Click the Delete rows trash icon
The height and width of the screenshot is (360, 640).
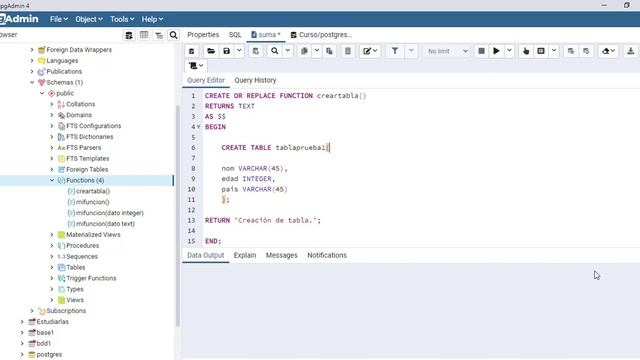click(348, 51)
